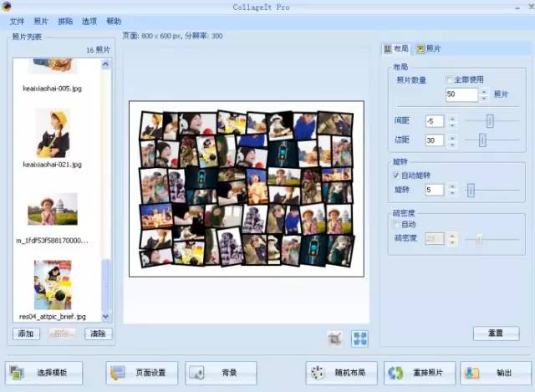535x392 pixels.
Task: Click the grid layout icon below the canvas
Action: pos(360,339)
